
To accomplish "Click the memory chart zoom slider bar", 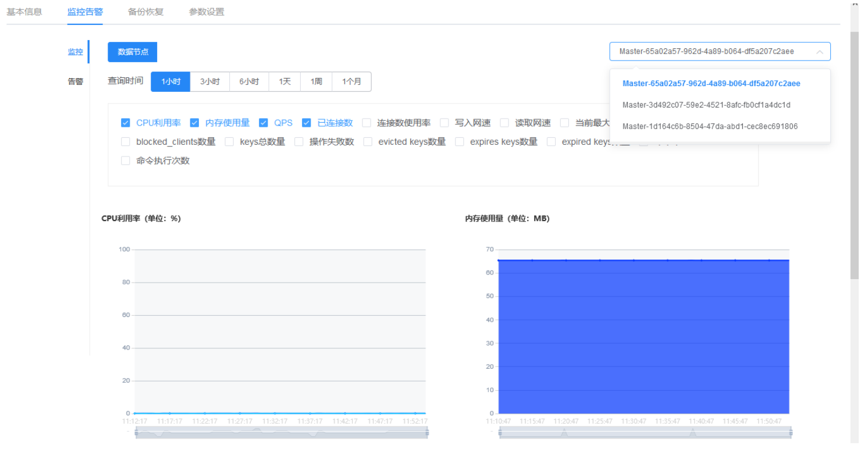I will 645,433.
